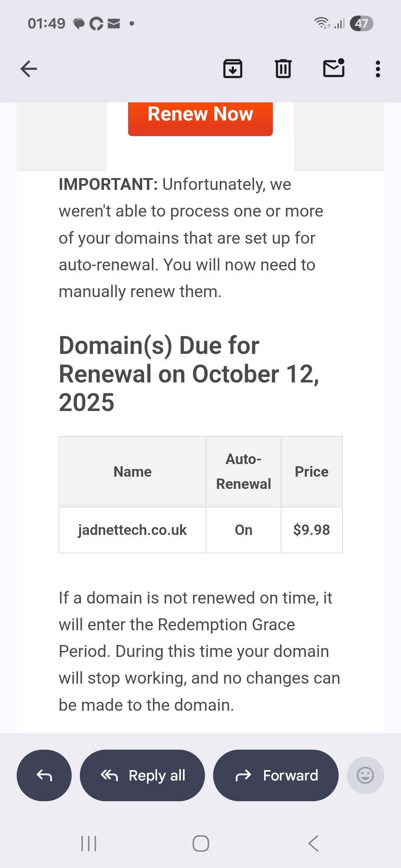Screen dimensions: 401x868
Task: Tap the Reply all button
Action: click(143, 775)
